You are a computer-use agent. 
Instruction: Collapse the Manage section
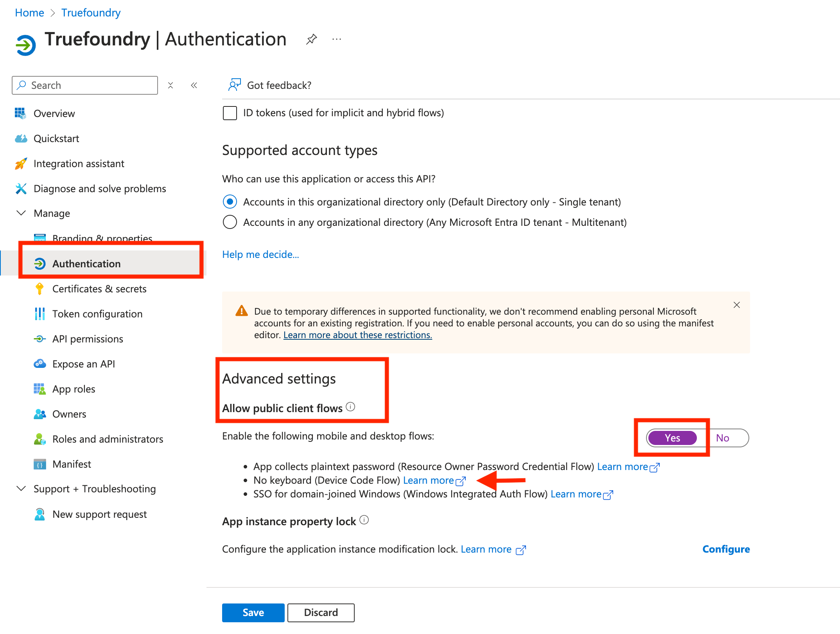pos(21,213)
